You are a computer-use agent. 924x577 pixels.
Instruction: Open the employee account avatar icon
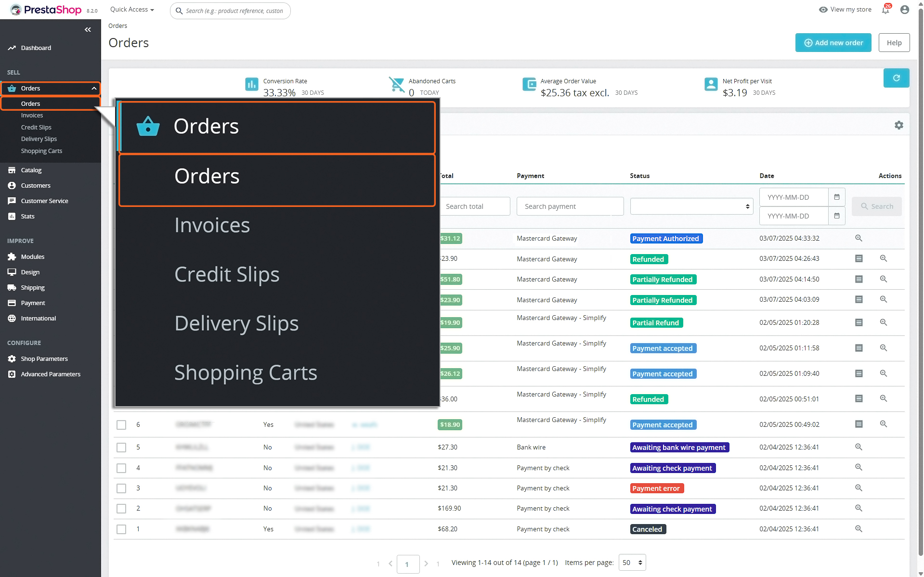(905, 10)
